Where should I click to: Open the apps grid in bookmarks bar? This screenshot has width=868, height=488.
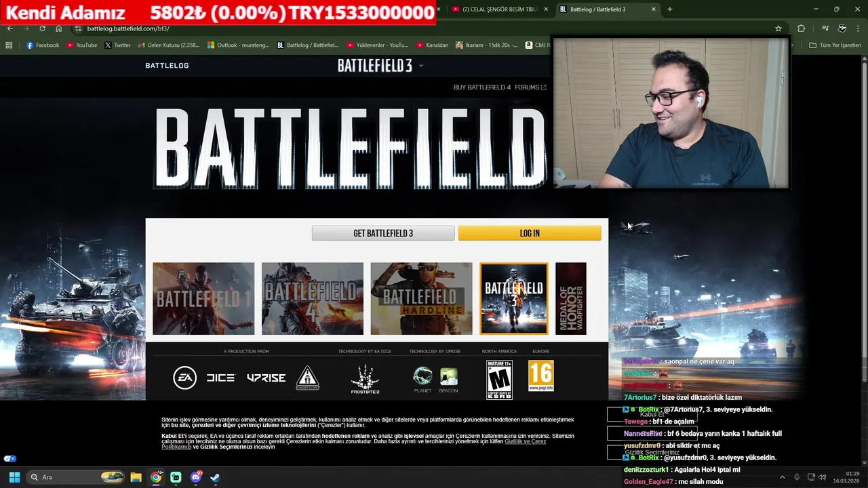point(9,45)
